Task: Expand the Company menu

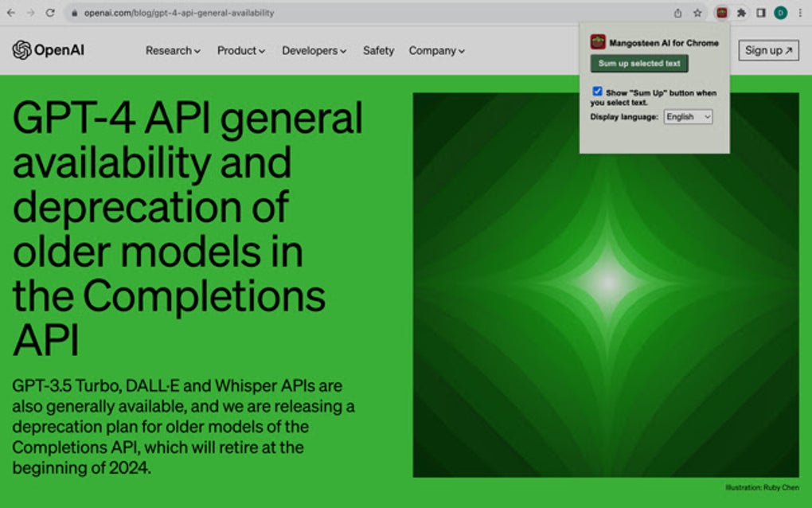Action: pyautogui.click(x=436, y=51)
